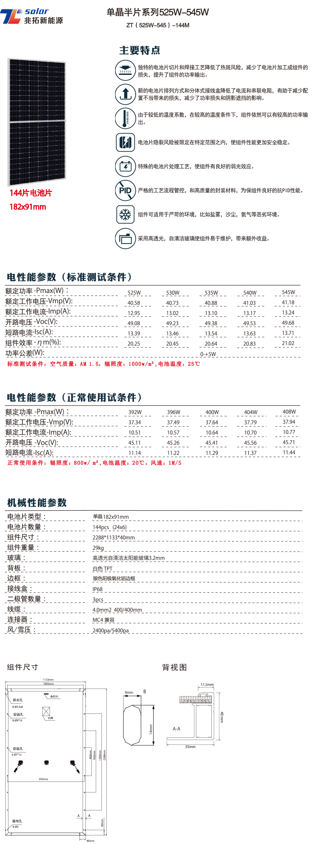
Task: Click the module weight 29kg
Action: [98, 548]
